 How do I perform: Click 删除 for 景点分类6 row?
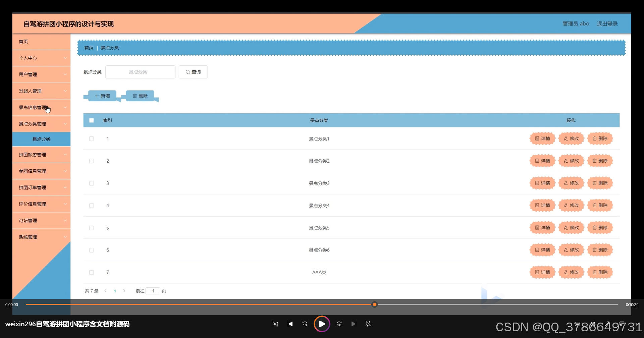tap(600, 250)
